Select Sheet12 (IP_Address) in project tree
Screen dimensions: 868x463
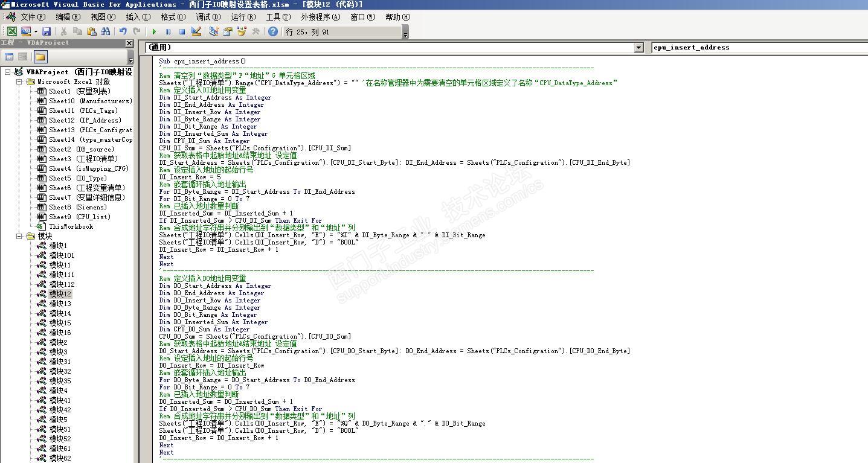(x=85, y=120)
